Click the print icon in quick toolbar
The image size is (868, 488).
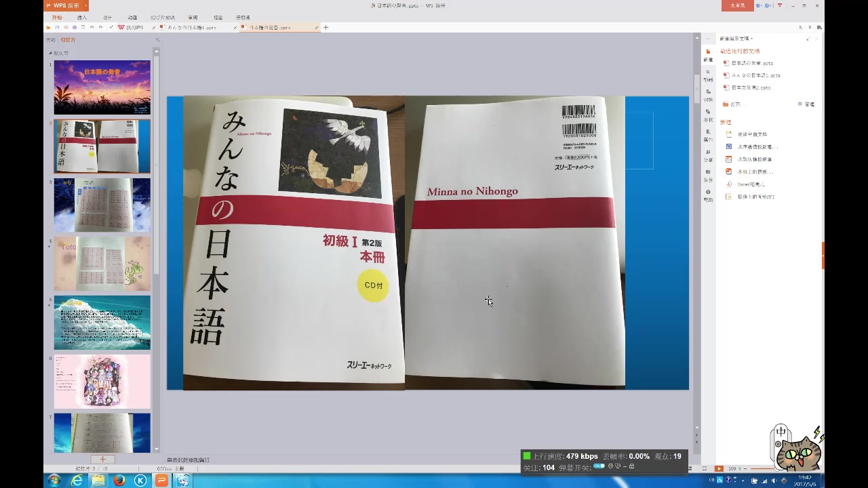(x=75, y=28)
